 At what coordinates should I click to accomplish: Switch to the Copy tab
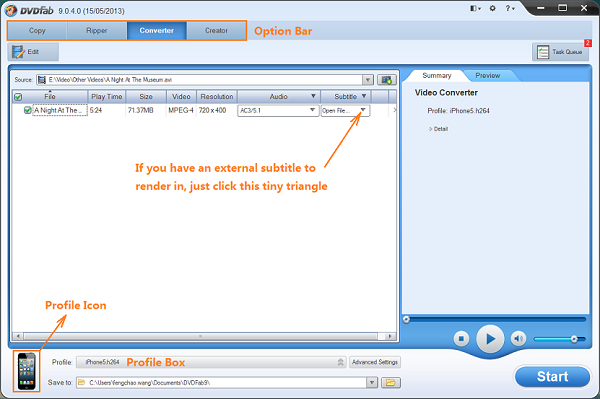[37, 31]
